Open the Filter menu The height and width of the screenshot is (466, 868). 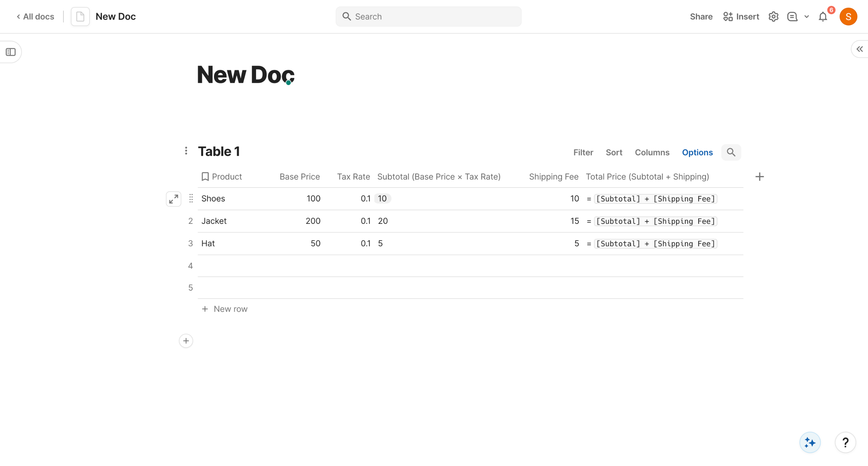(x=583, y=152)
